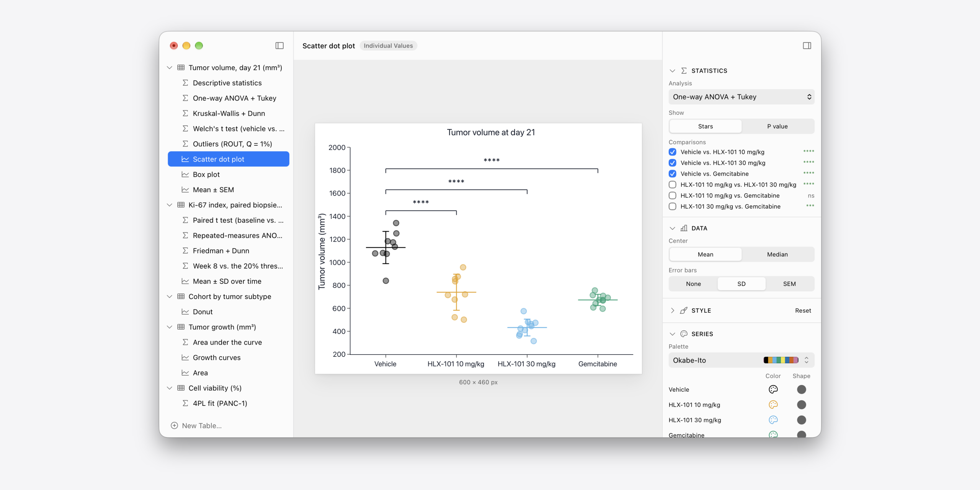Set error bars to None
Viewport: 980px width, 490px height.
tap(693, 284)
